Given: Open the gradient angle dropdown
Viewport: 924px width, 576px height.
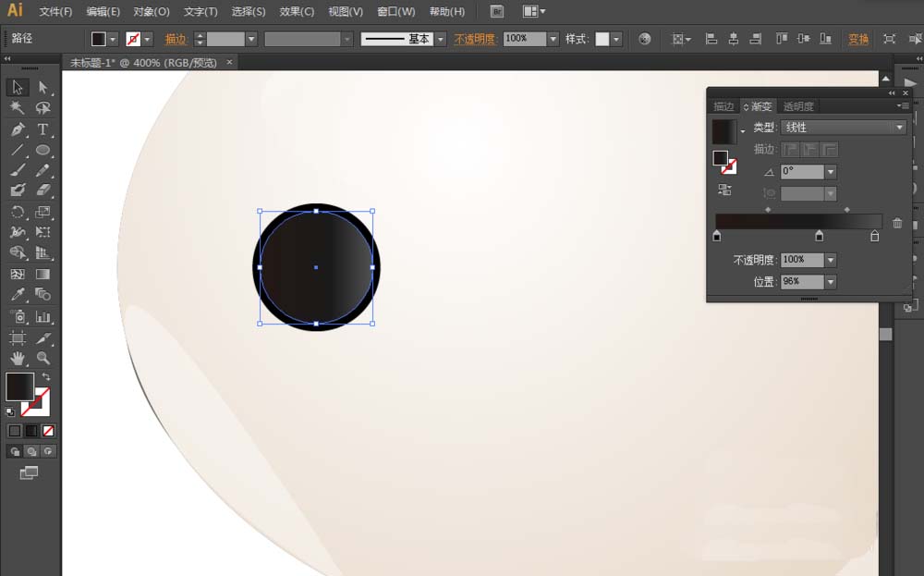Looking at the screenshot, I should click(x=831, y=172).
